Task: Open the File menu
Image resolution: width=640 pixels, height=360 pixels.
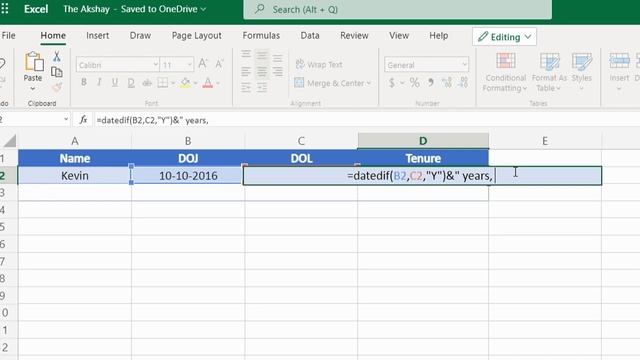Action: click(x=9, y=36)
